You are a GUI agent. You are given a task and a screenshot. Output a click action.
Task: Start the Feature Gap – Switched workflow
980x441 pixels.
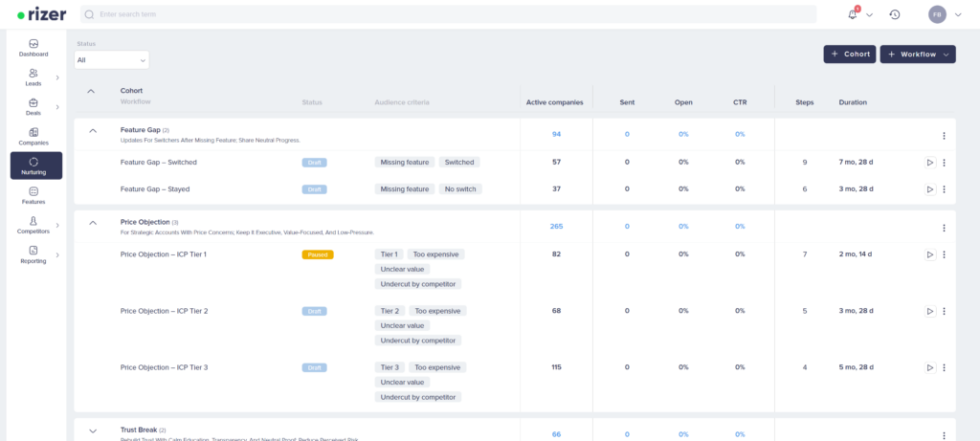coord(929,163)
